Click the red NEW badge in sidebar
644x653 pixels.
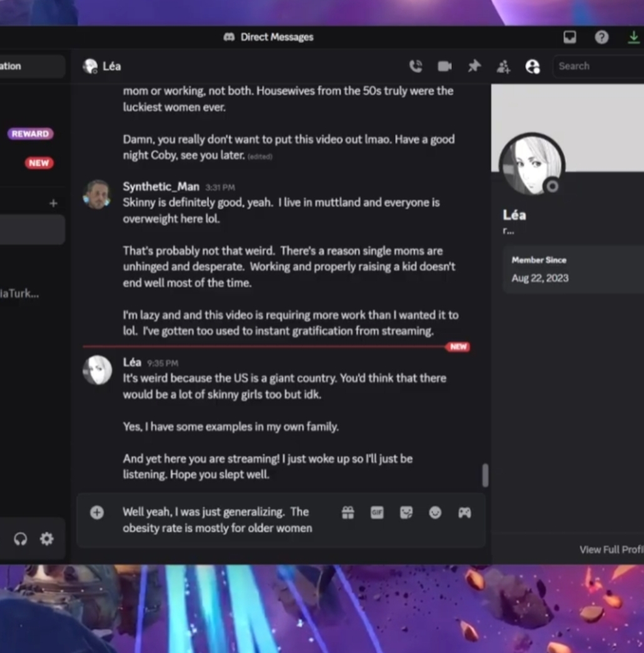(39, 163)
